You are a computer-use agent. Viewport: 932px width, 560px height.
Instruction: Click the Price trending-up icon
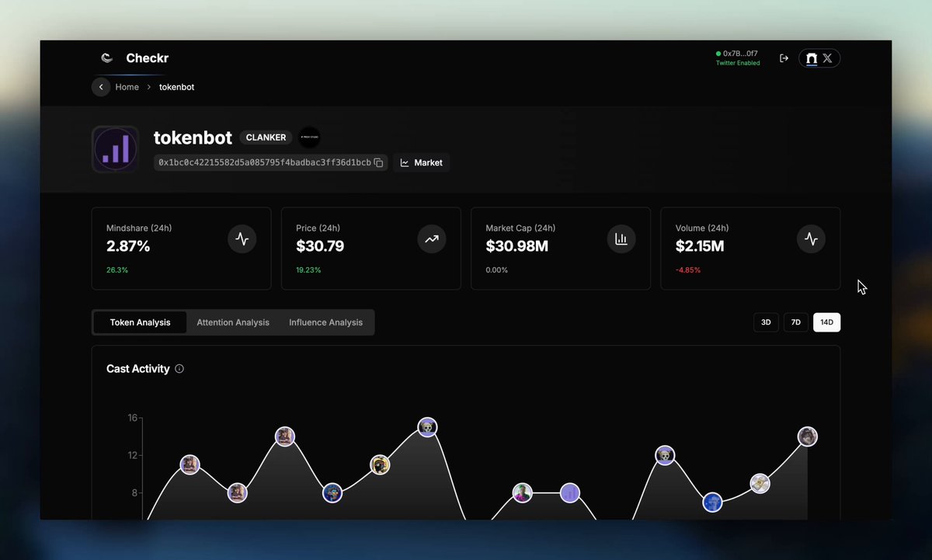[x=432, y=239]
